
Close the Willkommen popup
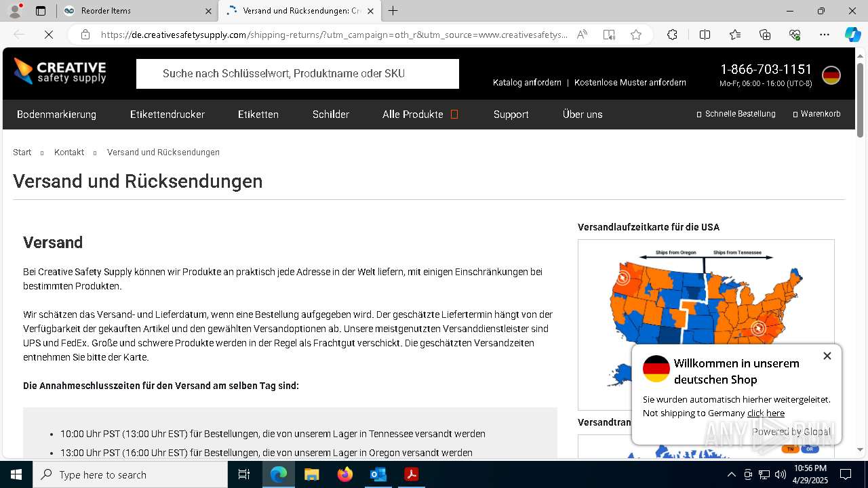pyautogui.click(x=827, y=356)
